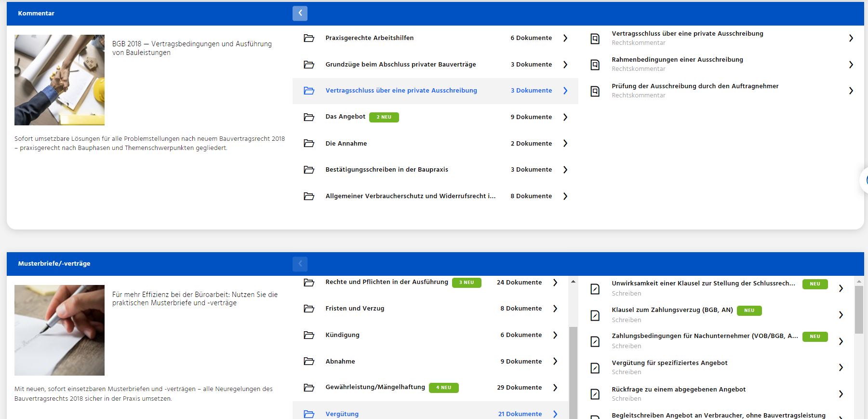The height and width of the screenshot is (419, 868).
Task: Click 2 NEU badge on Das Angebot
Action: (x=384, y=117)
